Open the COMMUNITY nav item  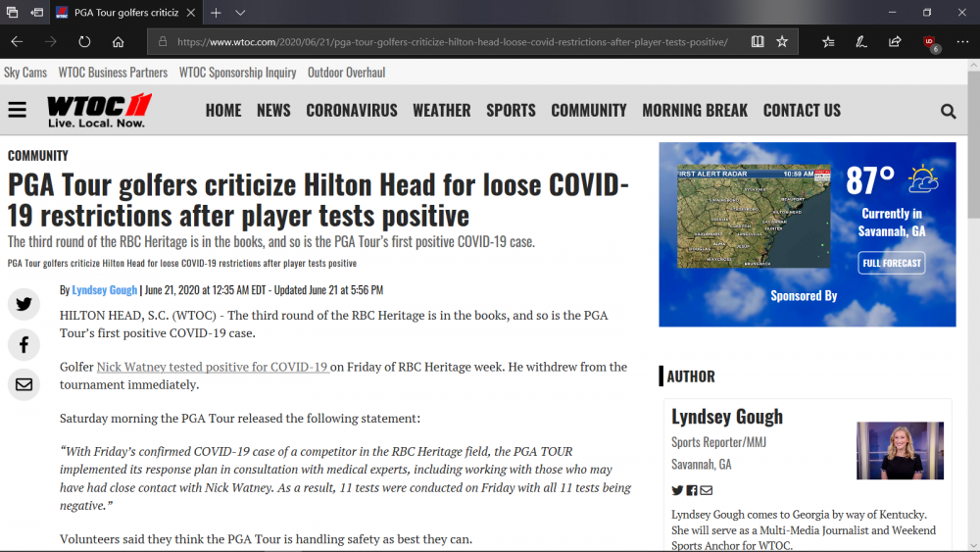pyautogui.click(x=589, y=111)
